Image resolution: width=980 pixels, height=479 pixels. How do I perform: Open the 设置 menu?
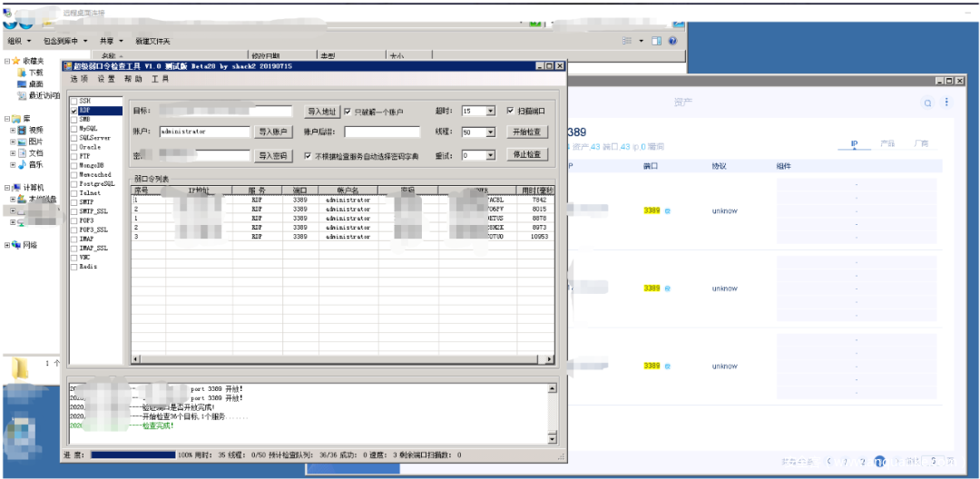[x=106, y=80]
